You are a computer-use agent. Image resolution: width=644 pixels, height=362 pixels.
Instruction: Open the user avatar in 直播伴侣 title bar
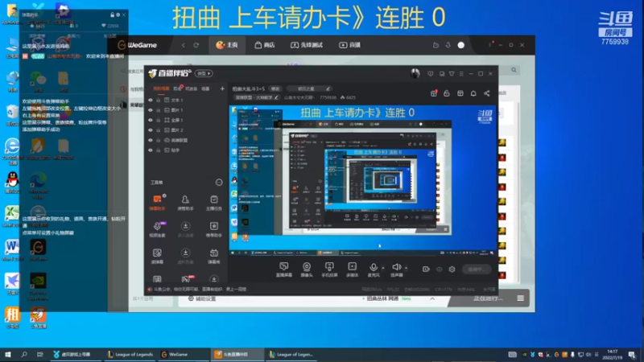415,73
